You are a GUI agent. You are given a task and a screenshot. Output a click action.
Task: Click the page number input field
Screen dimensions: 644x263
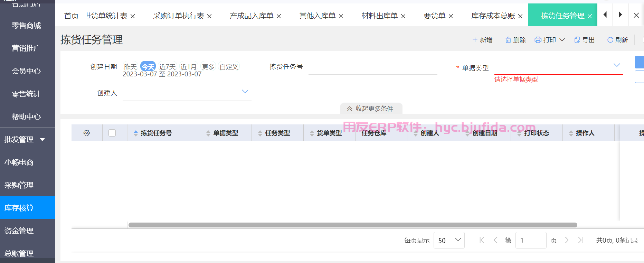531,240
